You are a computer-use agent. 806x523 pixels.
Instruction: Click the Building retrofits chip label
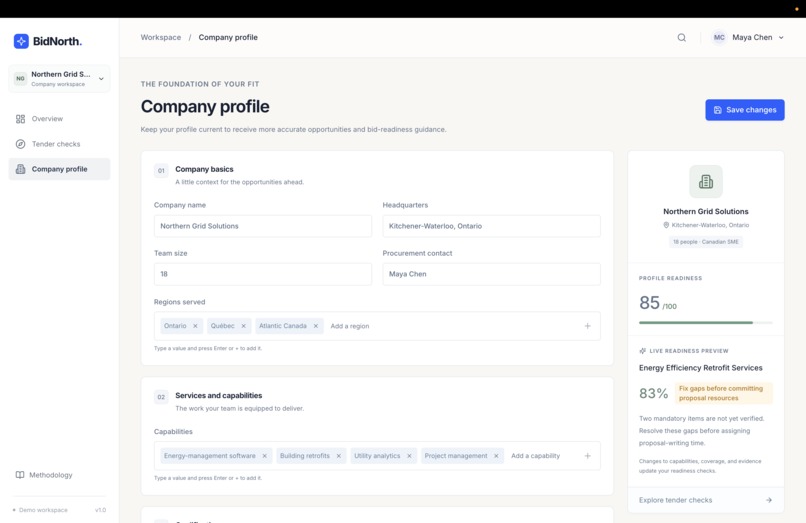click(x=305, y=456)
